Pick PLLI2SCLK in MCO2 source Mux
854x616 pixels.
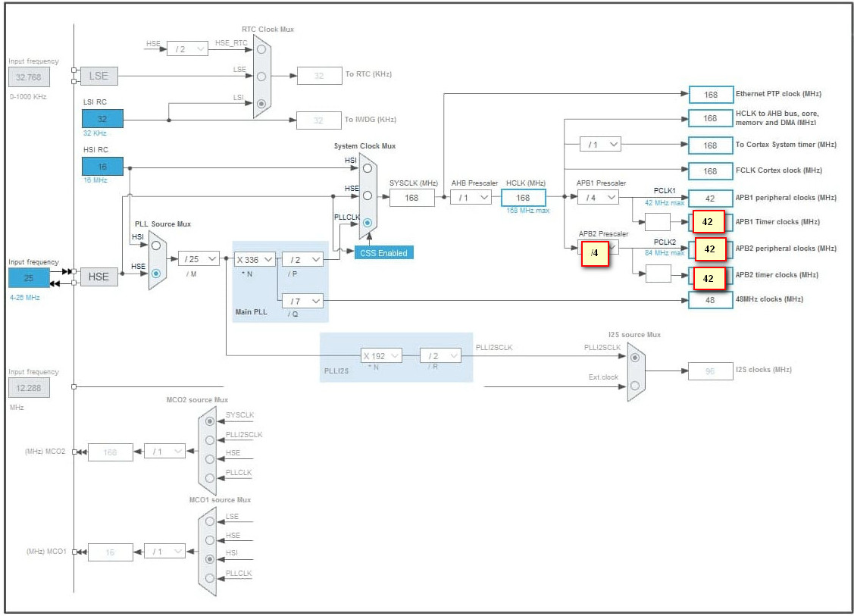(x=210, y=440)
